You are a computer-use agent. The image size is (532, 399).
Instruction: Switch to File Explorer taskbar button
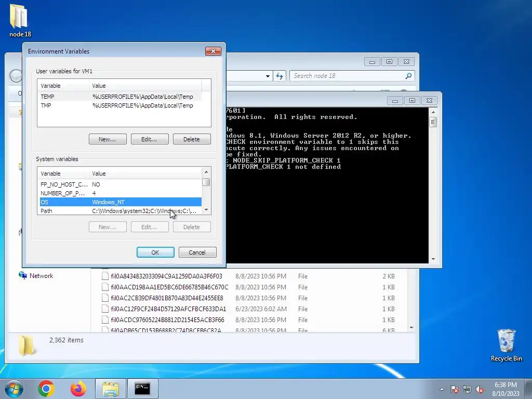pos(110,389)
